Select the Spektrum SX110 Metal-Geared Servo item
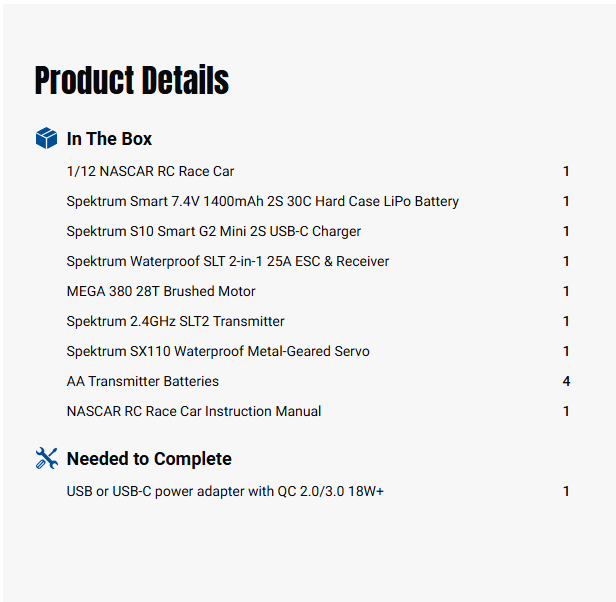 point(218,351)
